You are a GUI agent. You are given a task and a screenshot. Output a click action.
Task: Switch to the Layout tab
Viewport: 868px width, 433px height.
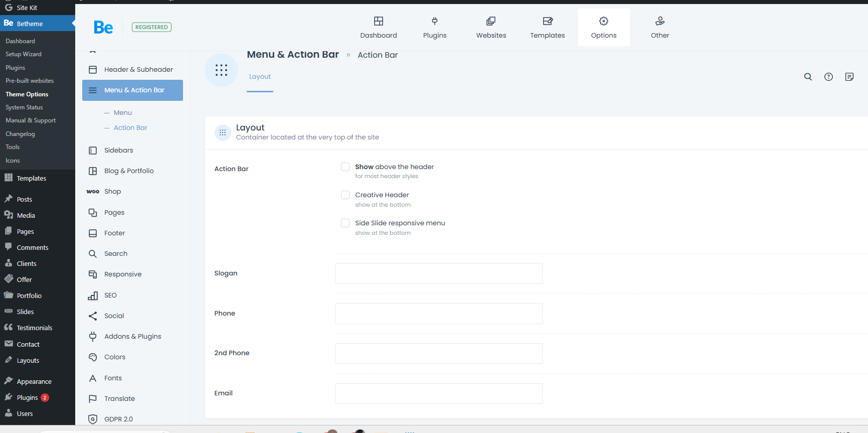(x=260, y=77)
